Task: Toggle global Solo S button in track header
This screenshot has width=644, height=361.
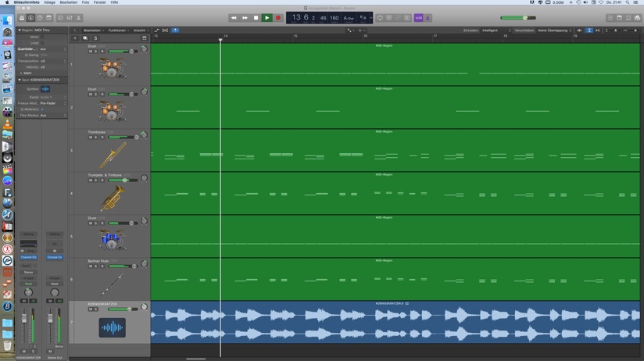Action: (x=95, y=38)
